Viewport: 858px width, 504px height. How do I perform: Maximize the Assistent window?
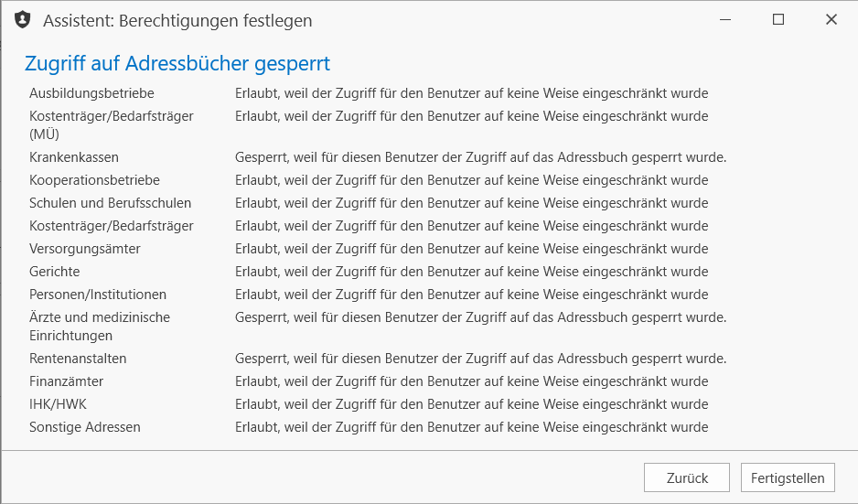(778, 20)
